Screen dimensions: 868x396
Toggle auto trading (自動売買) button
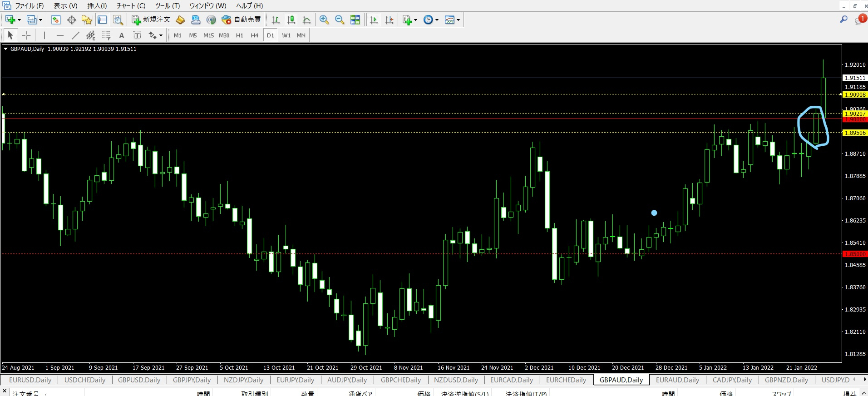241,20
